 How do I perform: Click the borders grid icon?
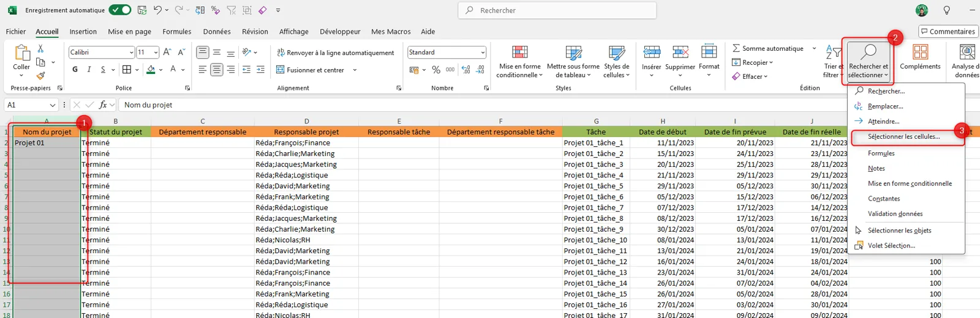point(127,70)
